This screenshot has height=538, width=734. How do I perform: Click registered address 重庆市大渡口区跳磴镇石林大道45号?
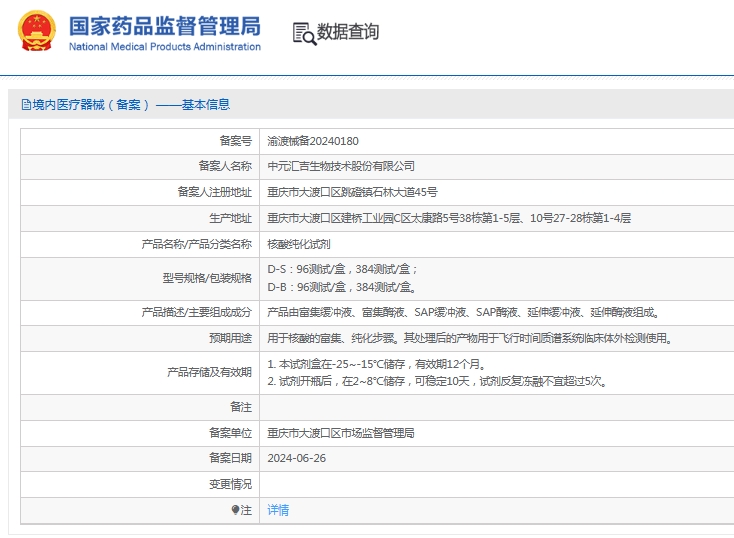(352, 192)
